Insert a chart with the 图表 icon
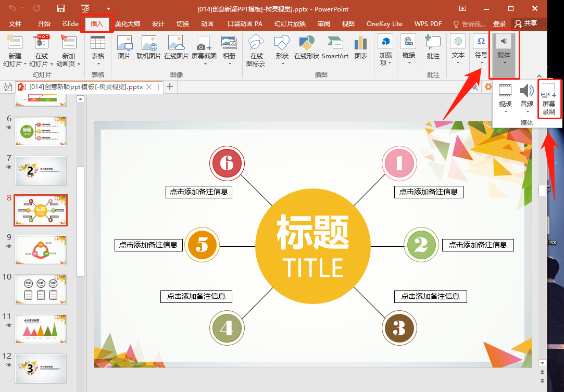This screenshot has width=564, height=392. pyautogui.click(x=361, y=47)
